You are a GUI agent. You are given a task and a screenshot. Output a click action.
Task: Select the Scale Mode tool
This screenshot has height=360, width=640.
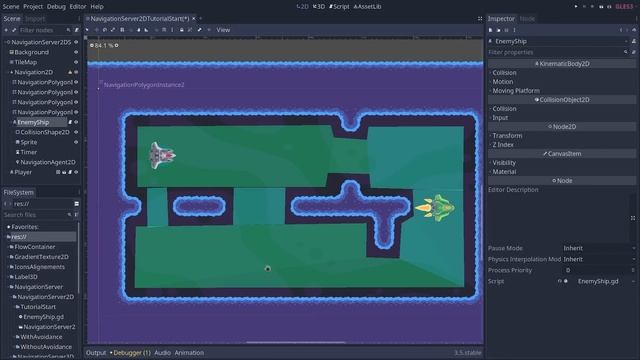coord(113,30)
